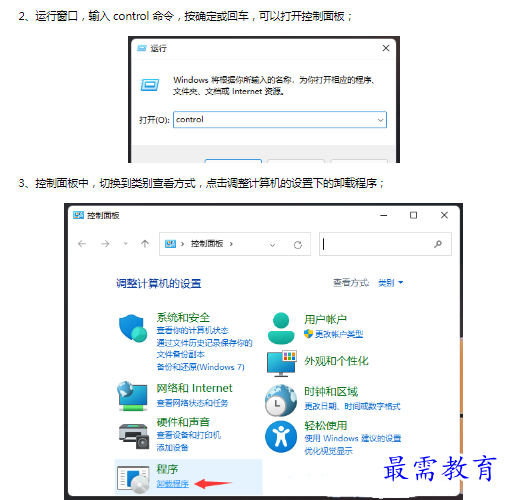The image size is (505, 500).
Task: Open 系统和安全 category
Action: (x=183, y=317)
